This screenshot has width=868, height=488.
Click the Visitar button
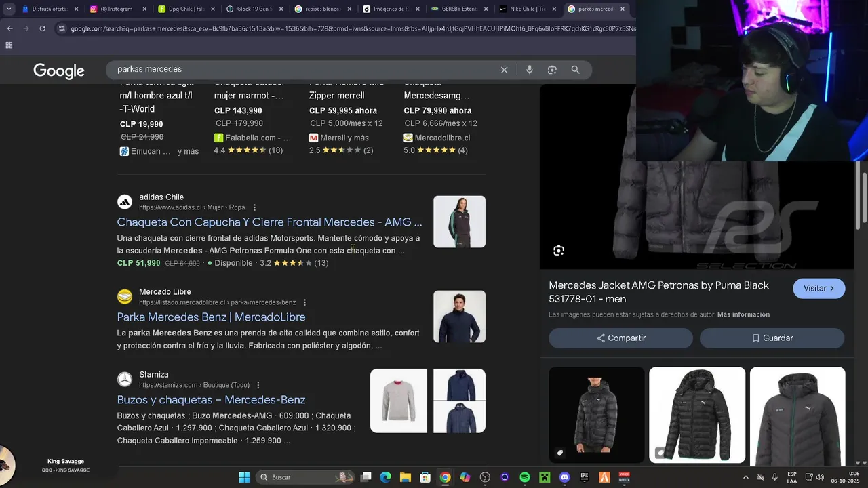tap(819, 288)
